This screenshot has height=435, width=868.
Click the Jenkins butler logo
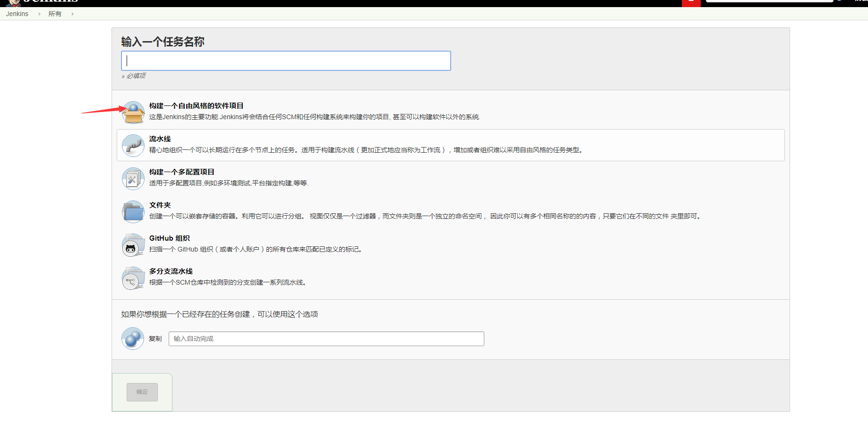click(14, 2)
